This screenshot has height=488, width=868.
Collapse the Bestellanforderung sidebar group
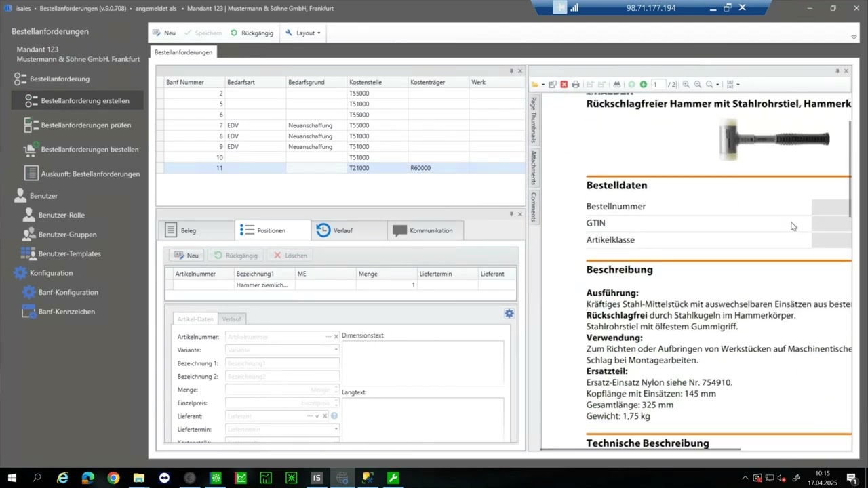tap(52, 79)
